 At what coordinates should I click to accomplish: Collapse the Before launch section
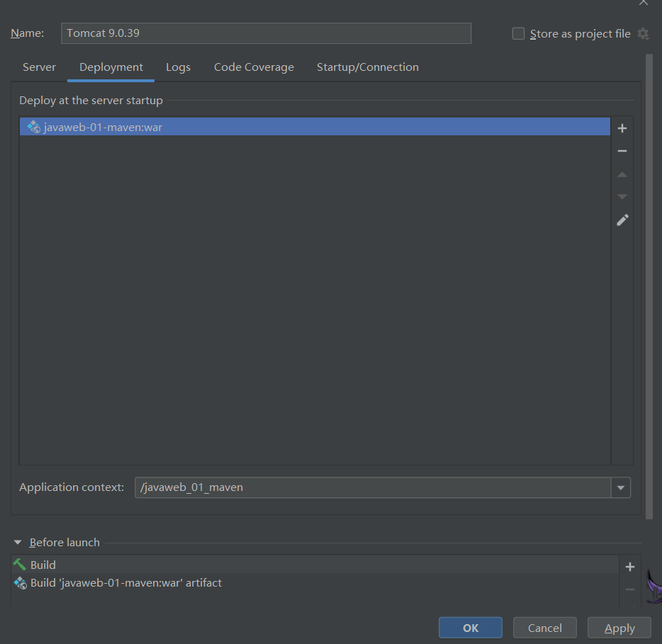point(18,542)
